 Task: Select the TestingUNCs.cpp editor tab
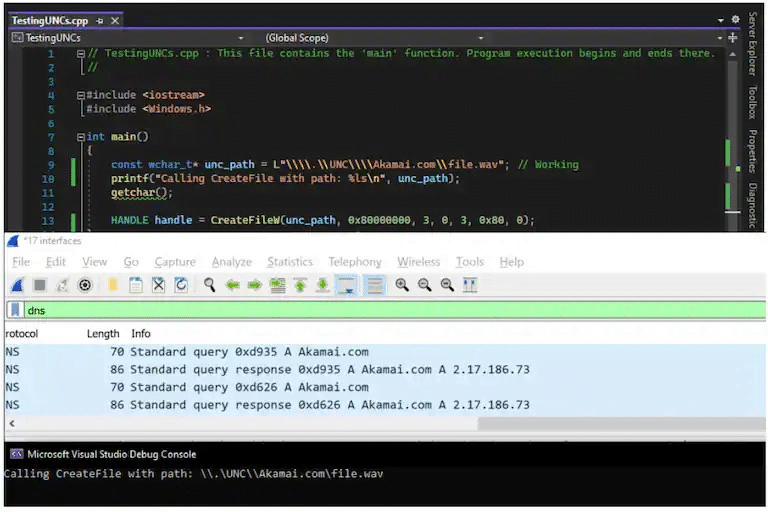coord(49,21)
